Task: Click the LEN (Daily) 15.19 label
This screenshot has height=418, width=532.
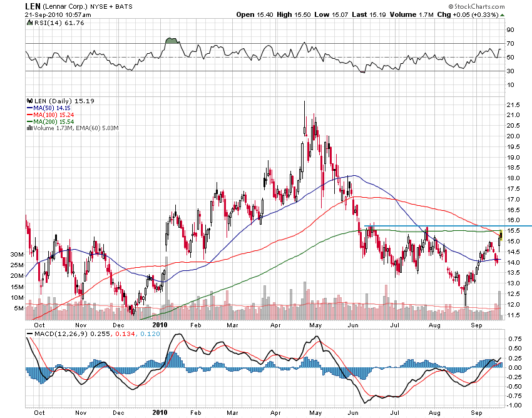Action: [x=64, y=101]
